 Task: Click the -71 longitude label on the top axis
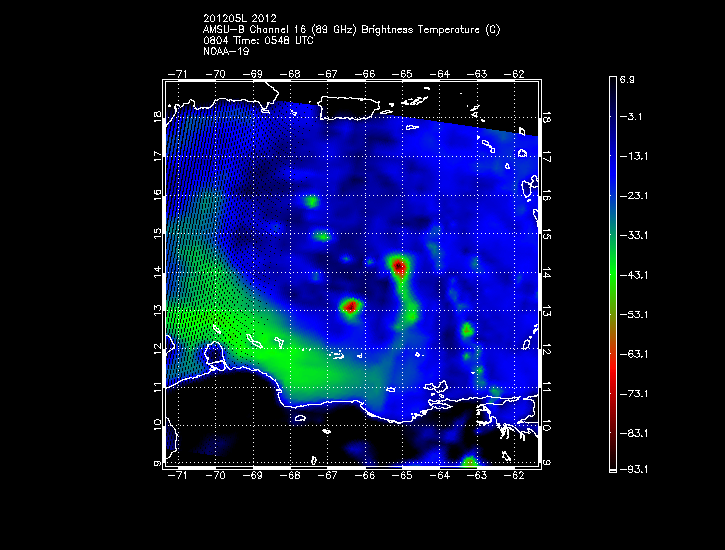[x=179, y=74]
